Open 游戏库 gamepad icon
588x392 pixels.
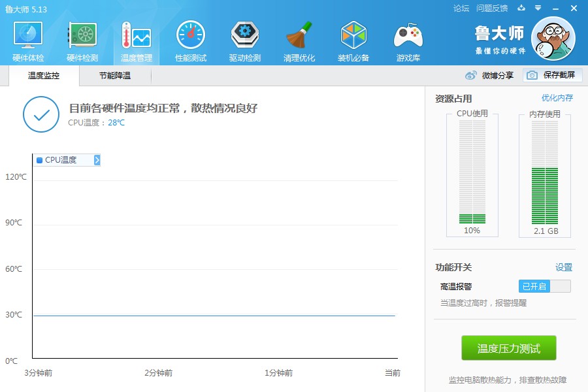pyautogui.click(x=408, y=35)
